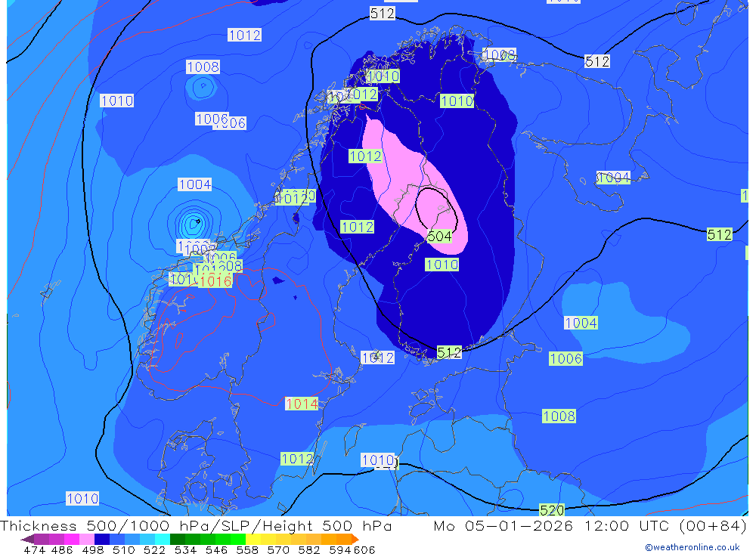Click the '570' legend value
The height and width of the screenshot is (554, 756).
pyautogui.click(x=278, y=549)
